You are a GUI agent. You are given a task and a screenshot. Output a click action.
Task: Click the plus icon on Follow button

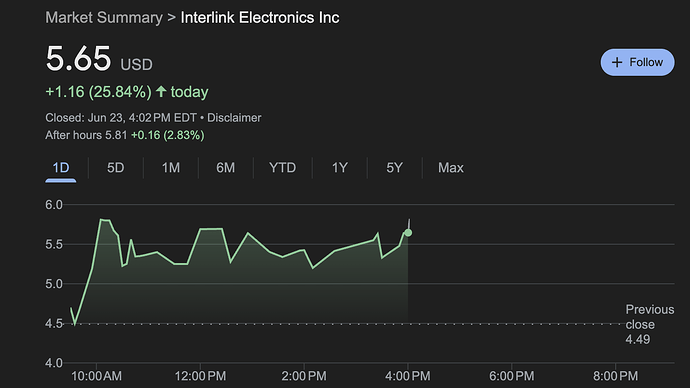click(x=617, y=62)
